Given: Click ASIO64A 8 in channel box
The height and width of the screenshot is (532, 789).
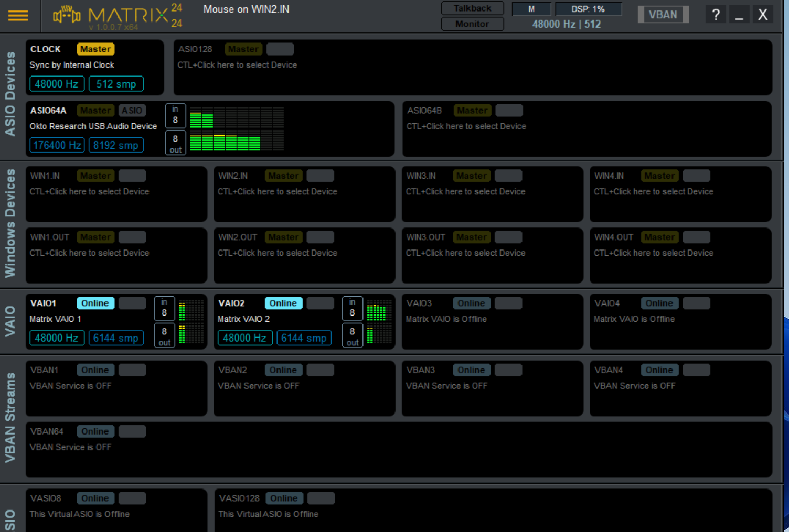Looking at the screenshot, I should [x=175, y=115].
